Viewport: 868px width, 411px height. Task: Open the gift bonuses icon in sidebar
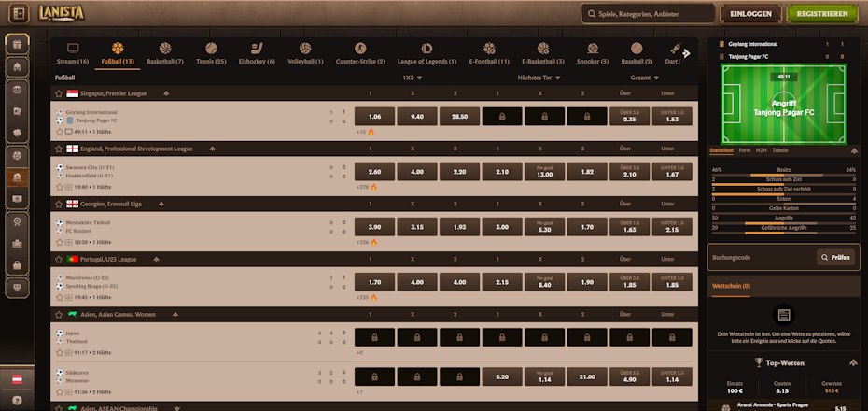pyautogui.click(x=17, y=44)
